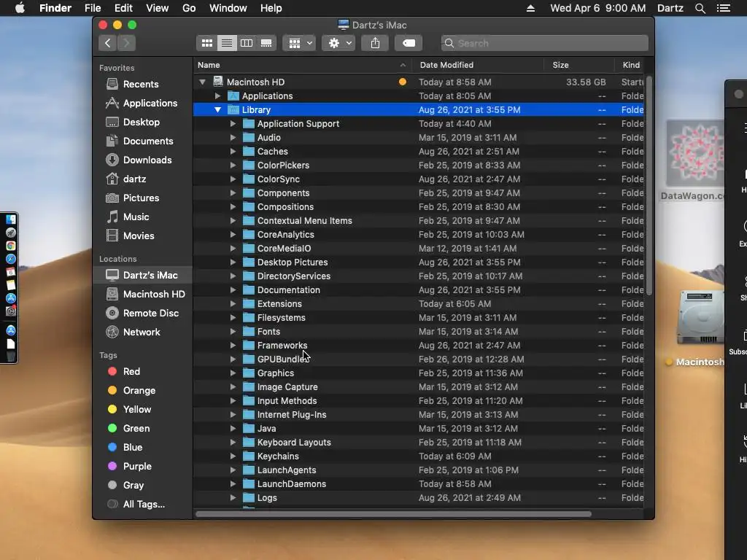747x560 pixels.
Task: Switch to icon view in Finder toolbar
Action: tap(206, 43)
